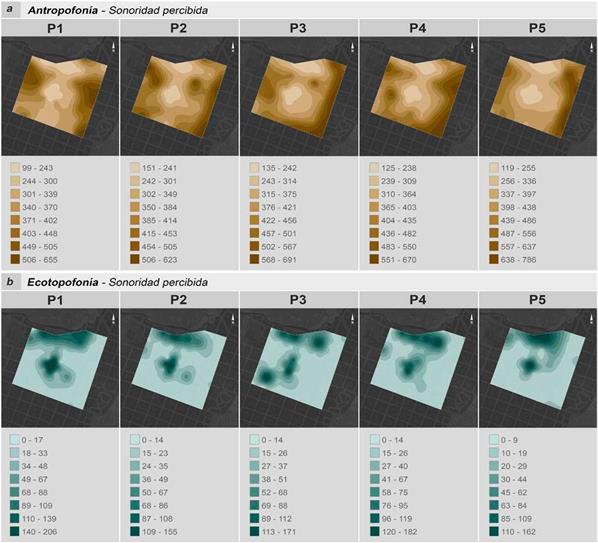
Task: Open the Ecotopofonia P1 heat map
Action: [60, 368]
